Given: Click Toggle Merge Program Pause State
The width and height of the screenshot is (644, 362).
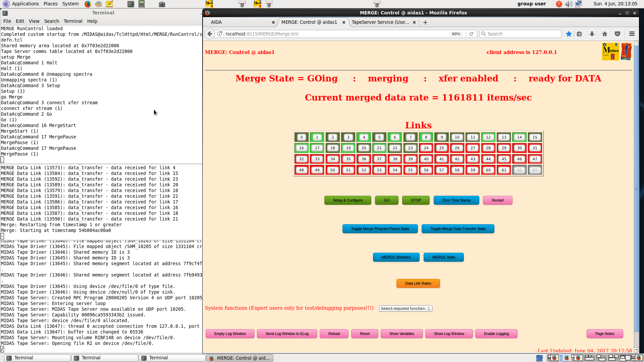Looking at the screenshot, I should point(380,229).
